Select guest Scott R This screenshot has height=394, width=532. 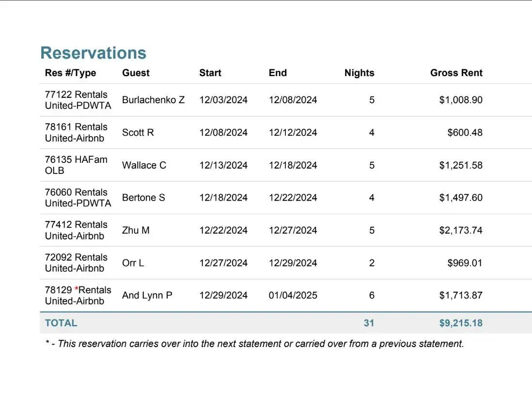pos(138,132)
